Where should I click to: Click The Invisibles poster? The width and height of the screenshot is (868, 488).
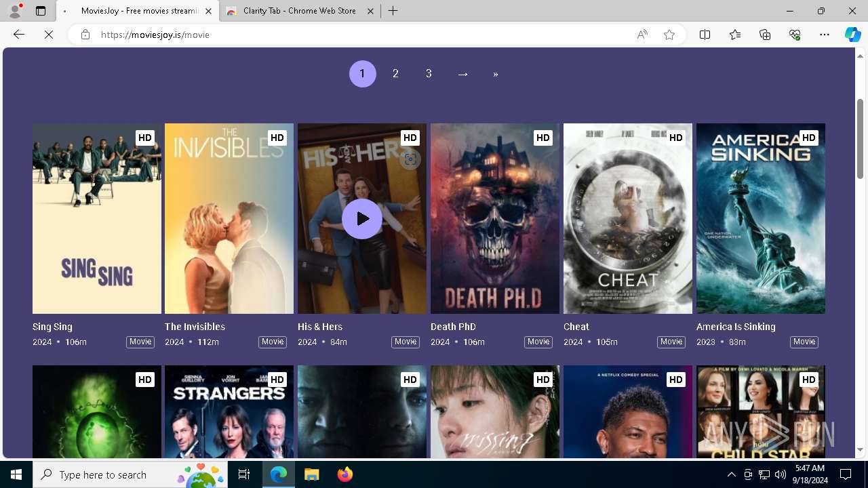pyautogui.click(x=229, y=218)
